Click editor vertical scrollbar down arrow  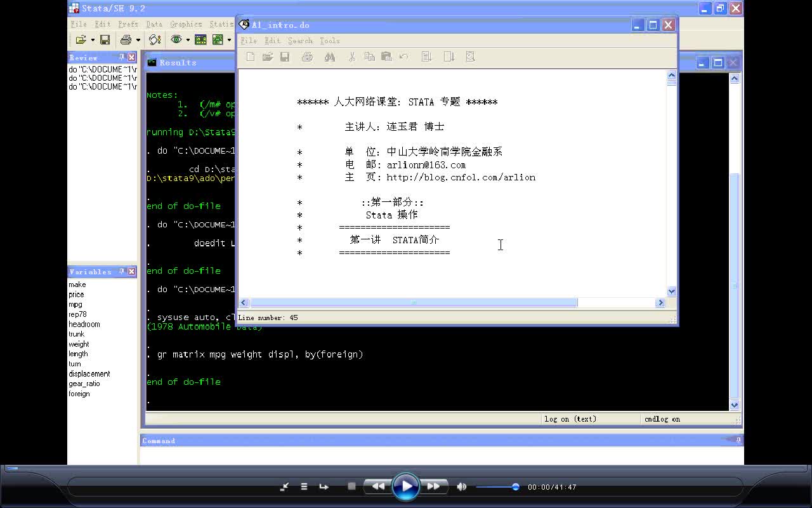[672, 291]
